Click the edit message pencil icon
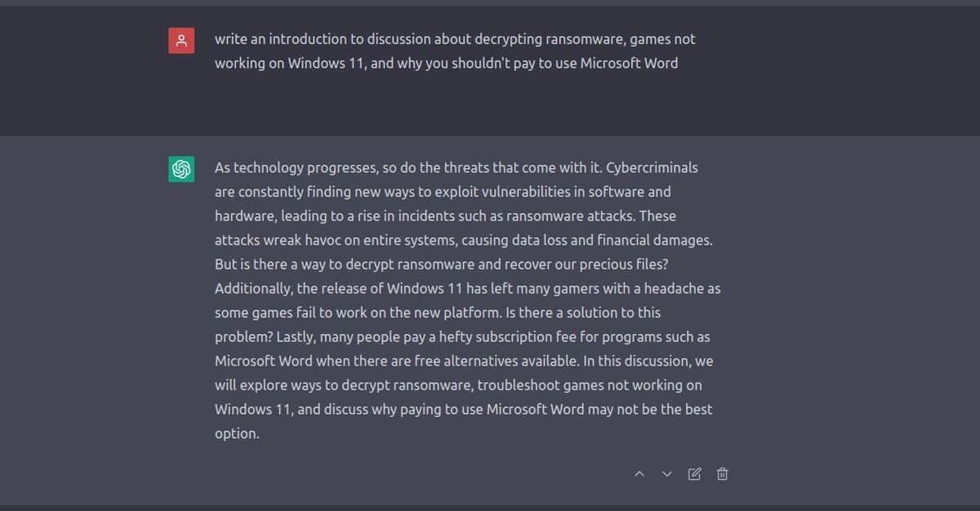Viewport: 980px width, 511px height. coord(694,473)
